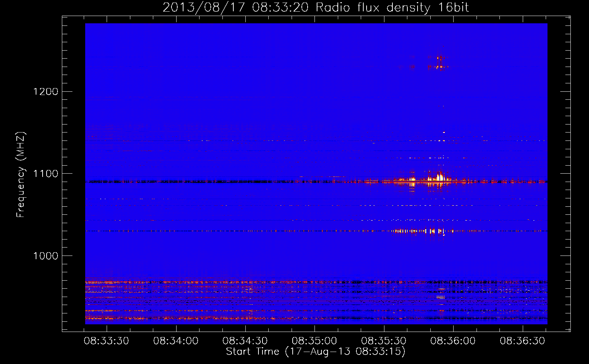589x364 pixels.
Task: Click the 08:33:30 time tick label
Action: pos(106,341)
